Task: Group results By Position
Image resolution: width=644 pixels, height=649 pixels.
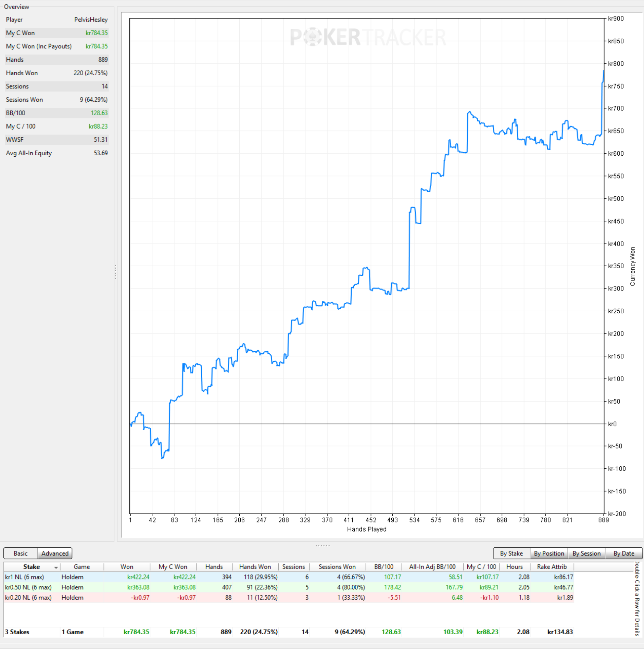Action: pyautogui.click(x=549, y=553)
